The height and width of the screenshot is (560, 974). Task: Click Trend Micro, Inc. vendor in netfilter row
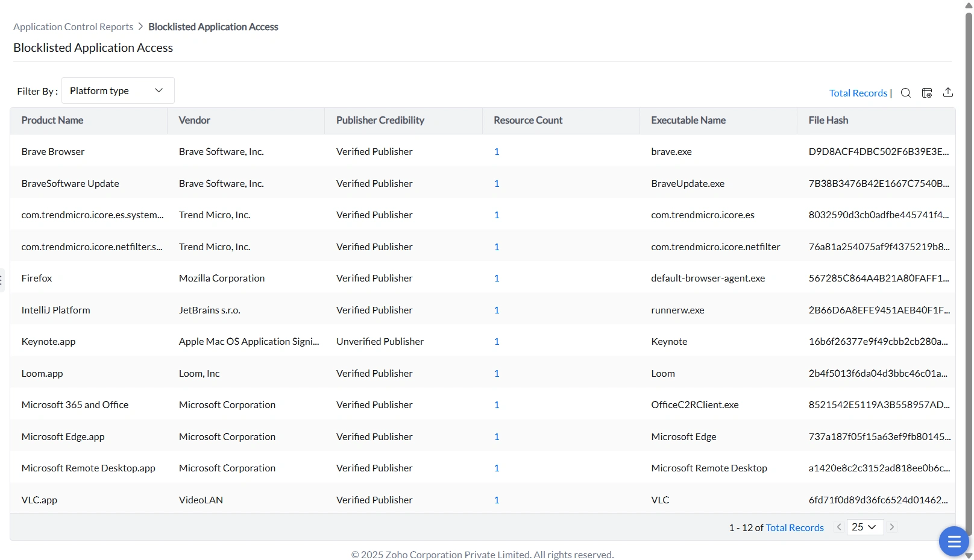pyautogui.click(x=215, y=247)
